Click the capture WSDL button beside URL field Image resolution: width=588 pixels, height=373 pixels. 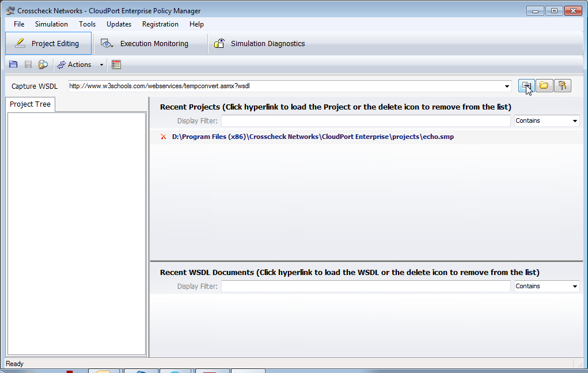[526, 86]
